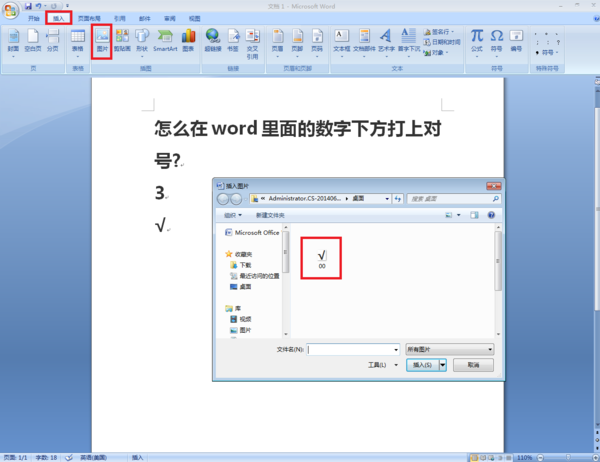Open the Footer (页脚) dropdown
Screen dimensions: 600x462
pos(297,43)
